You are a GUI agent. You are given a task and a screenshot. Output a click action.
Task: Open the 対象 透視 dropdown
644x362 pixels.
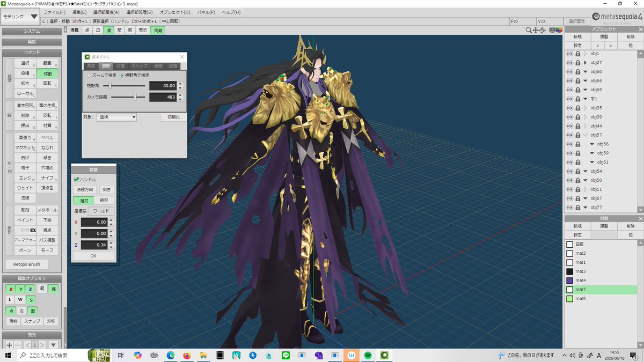coord(116,117)
